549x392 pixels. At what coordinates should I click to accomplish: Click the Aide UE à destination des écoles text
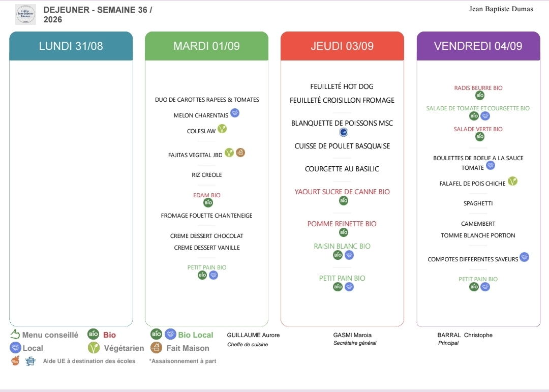pos(89,361)
